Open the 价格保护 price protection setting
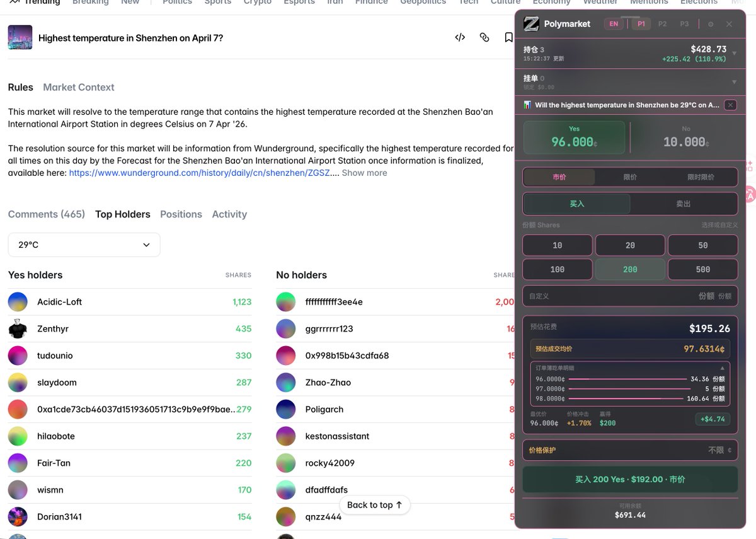Viewport: 756px width, 539px height. pos(630,450)
